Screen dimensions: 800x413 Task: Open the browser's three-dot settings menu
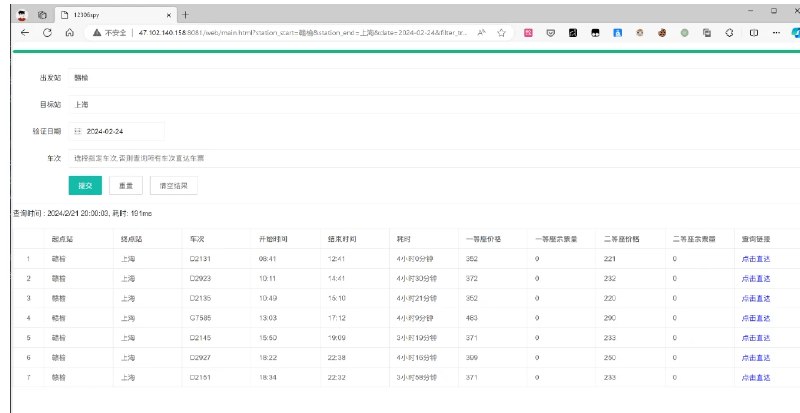click(776, 32)
